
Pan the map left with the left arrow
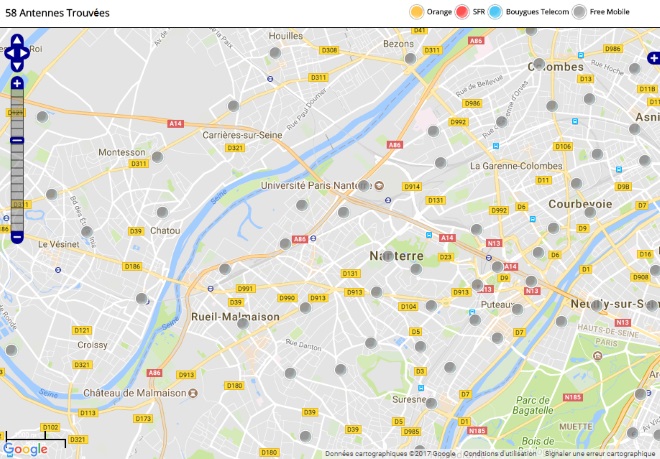pos(9,53)
